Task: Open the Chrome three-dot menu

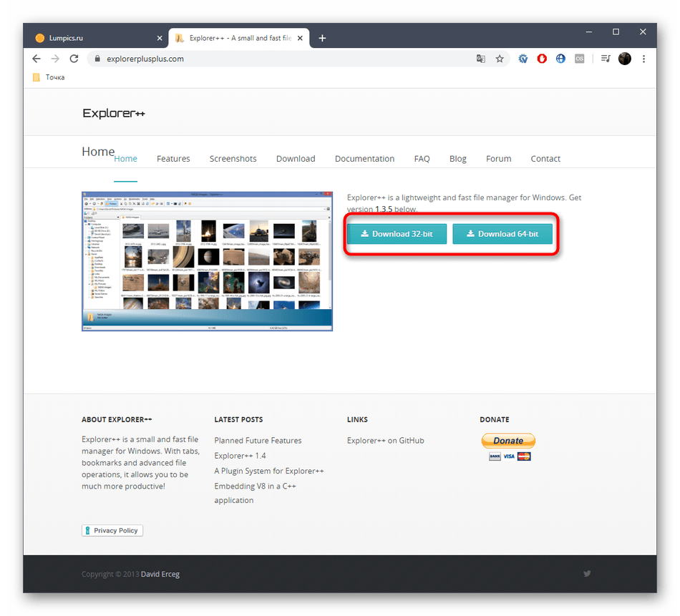Action: click(643, 59)
